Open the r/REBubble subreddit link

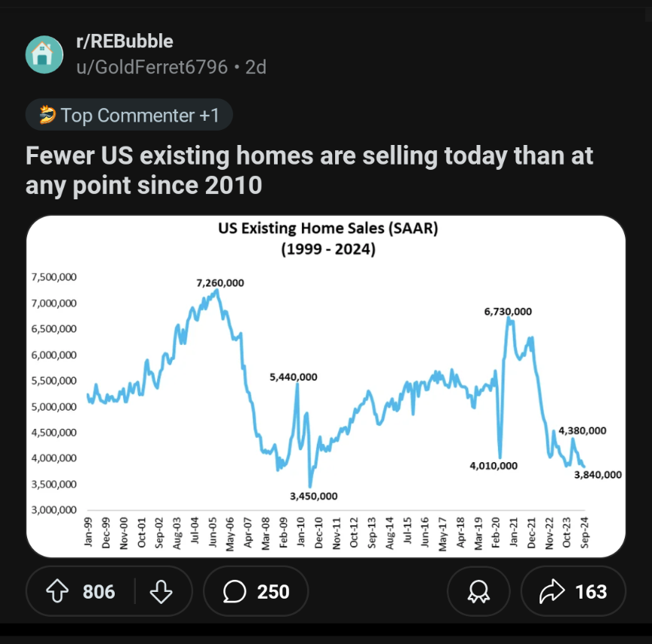click(125, 42)
